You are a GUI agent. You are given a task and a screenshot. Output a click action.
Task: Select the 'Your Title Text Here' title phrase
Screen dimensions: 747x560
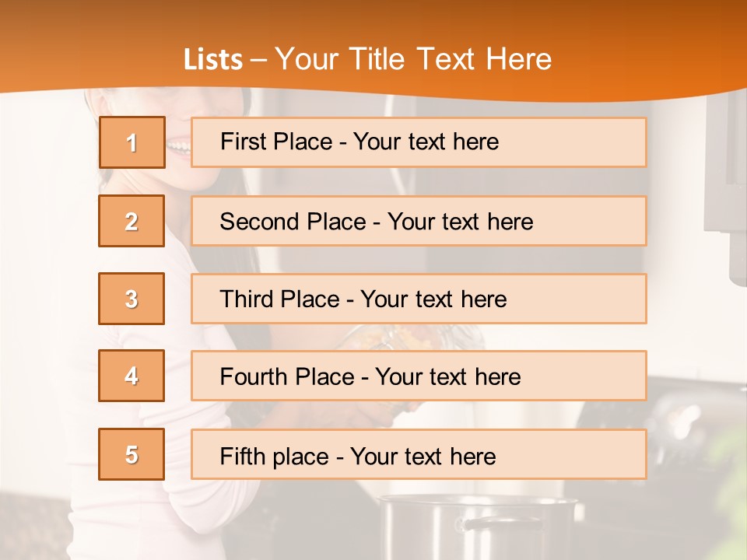tap(413, 59)
